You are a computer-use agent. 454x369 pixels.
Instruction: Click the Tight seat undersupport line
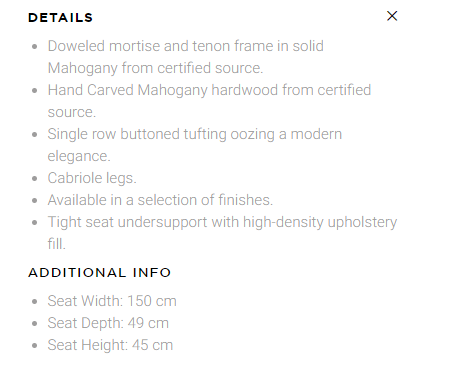222,222
